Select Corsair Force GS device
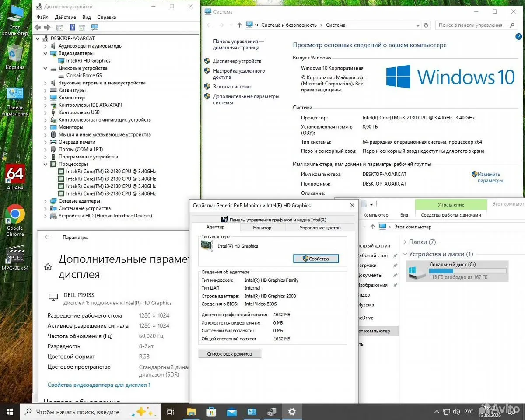The width and height of the screenshot is (525, 420). (x=84, y=76)
